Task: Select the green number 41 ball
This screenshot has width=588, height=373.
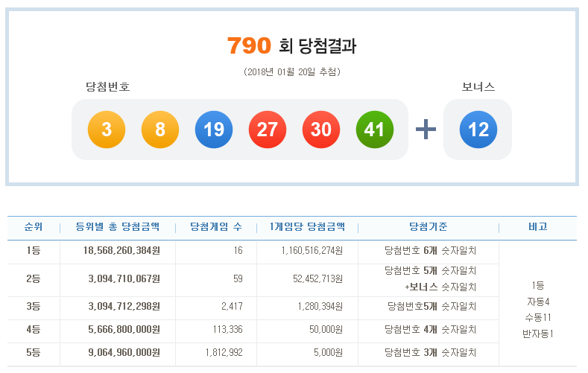Action: click(374, 130)
